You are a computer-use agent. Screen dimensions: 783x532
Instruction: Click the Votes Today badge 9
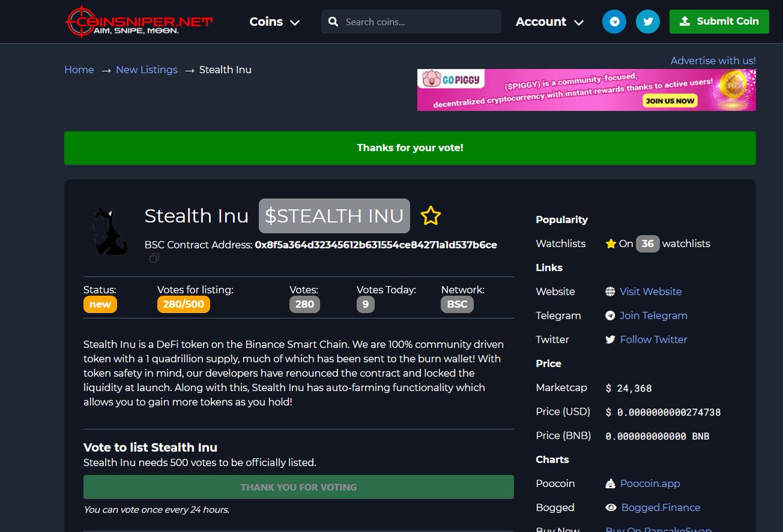click(365, 304)
